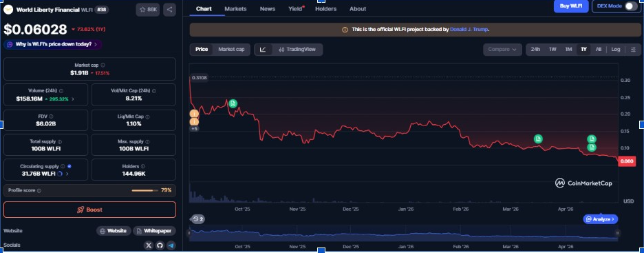
Task: Open the X (Twitter) social link
Action: click(149, 245)
